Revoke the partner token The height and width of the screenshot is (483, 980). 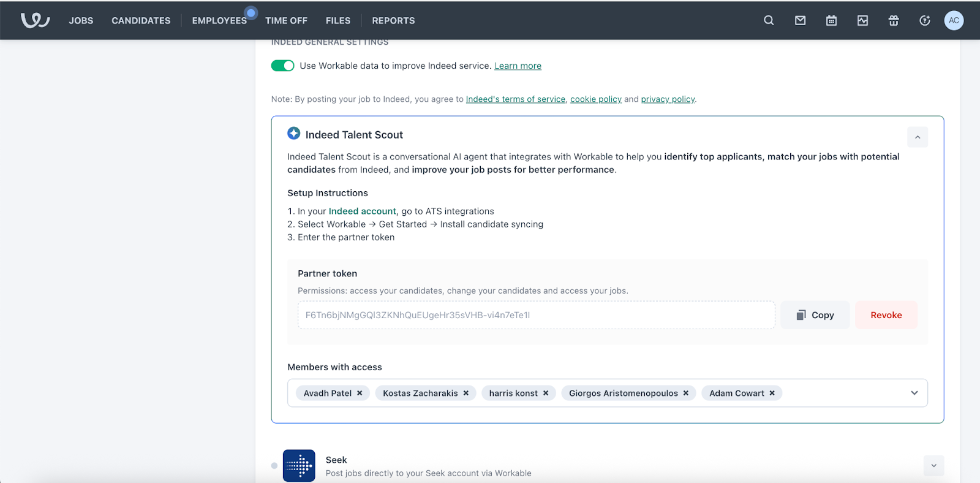click(886, 315)
